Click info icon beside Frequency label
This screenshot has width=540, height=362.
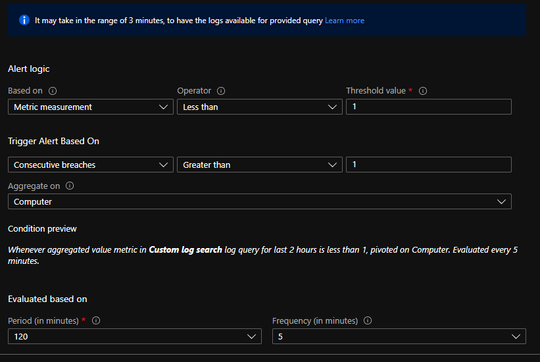pyautogui.click(x=368, y=321)
